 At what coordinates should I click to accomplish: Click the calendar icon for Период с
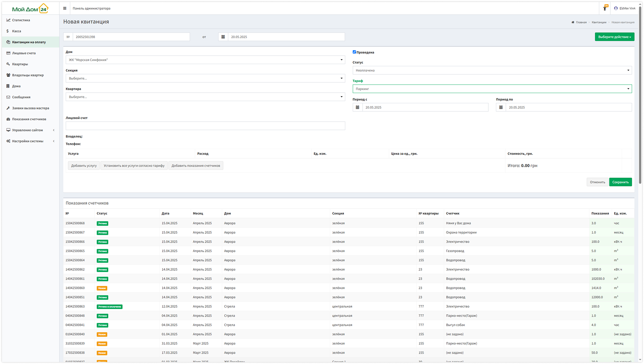coord(357,107)
